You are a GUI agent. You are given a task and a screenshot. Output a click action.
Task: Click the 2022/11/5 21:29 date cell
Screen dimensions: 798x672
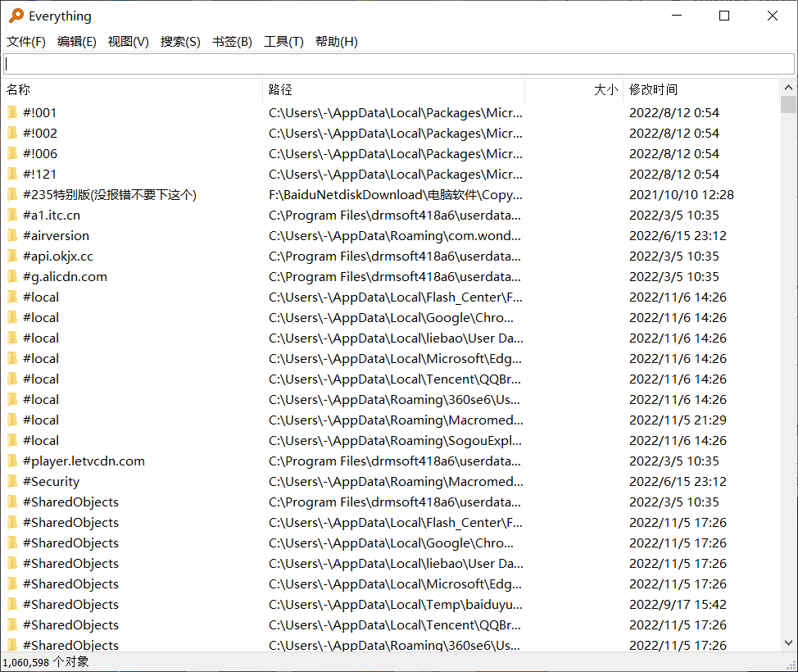pos(678,420)
